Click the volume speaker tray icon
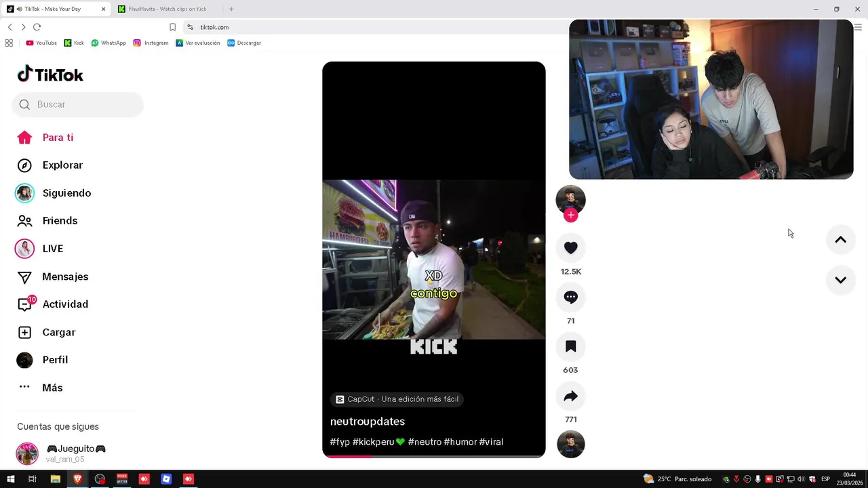Screen dimensions: 868x488 pyautogui.click(x=801, y=479)
